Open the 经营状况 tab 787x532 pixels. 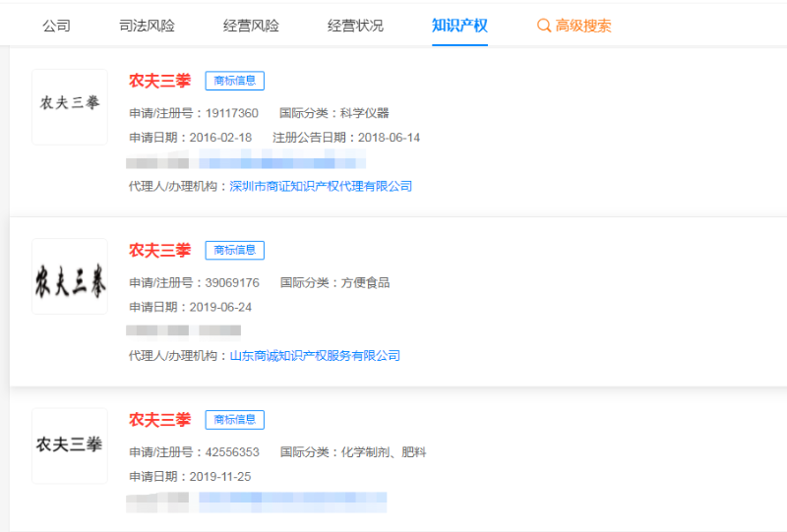(x=355, y=26)
